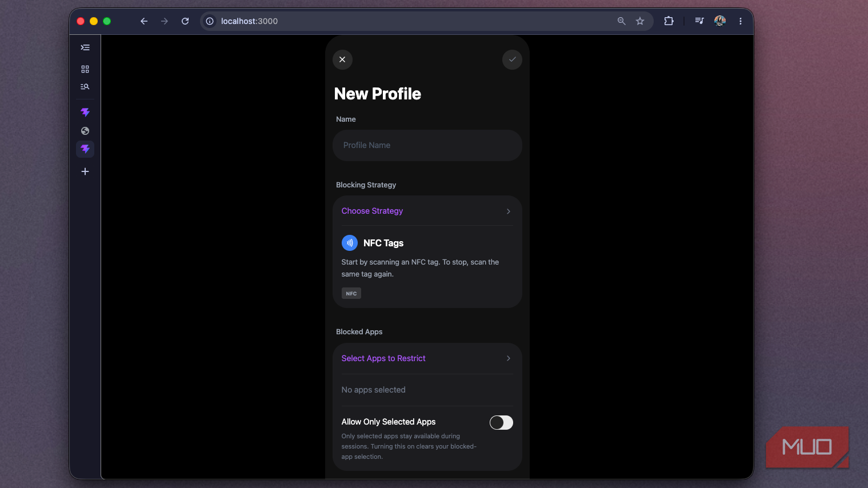This screenshot has height=488, width=868.
Task: Expand the Choose Strategy chevron arrow
Action: [509, 211]
